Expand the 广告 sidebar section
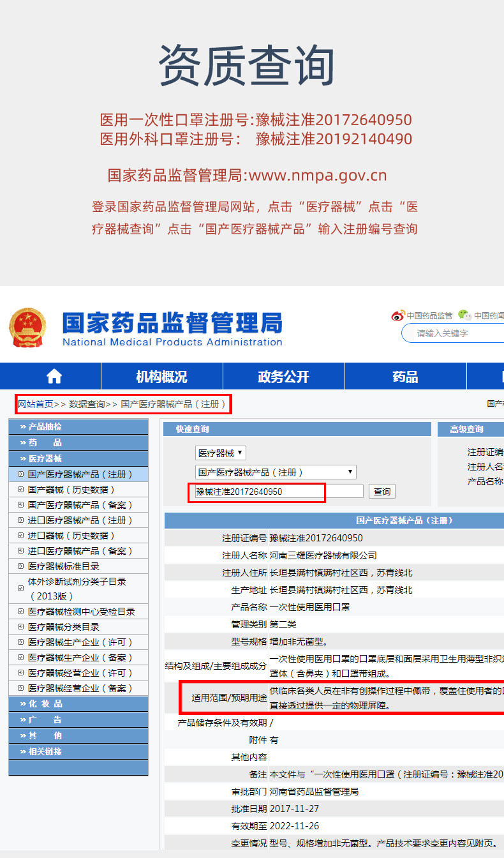Image resolution: width=504 pixels, height=858 pixels. (78, 719)
